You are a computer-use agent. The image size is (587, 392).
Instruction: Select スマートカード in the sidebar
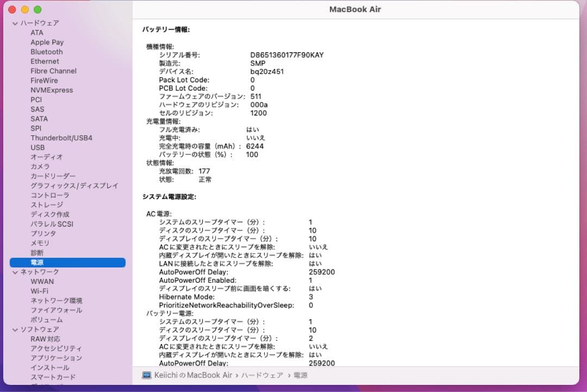pyautogui.click(x=53, y=377)
